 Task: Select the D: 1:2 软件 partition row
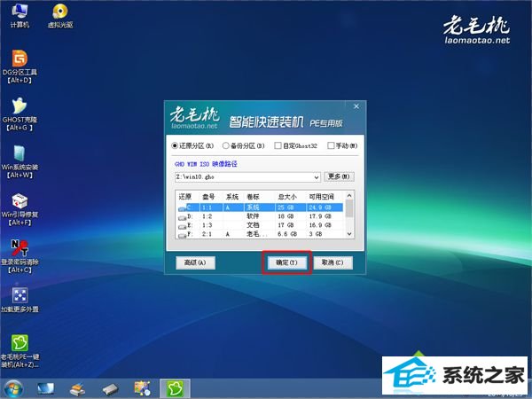pyautogui.click(x=260, y=216)
